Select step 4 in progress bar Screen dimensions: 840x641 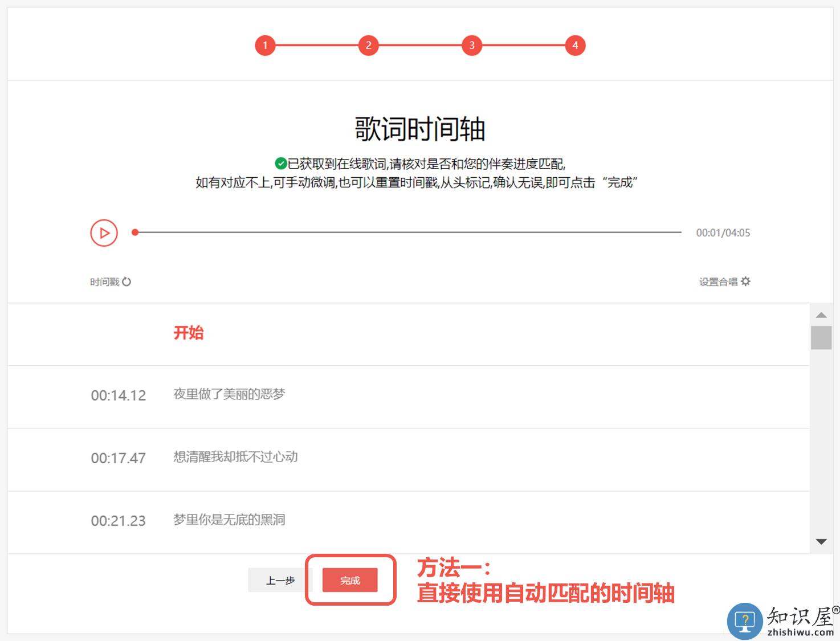575,46
